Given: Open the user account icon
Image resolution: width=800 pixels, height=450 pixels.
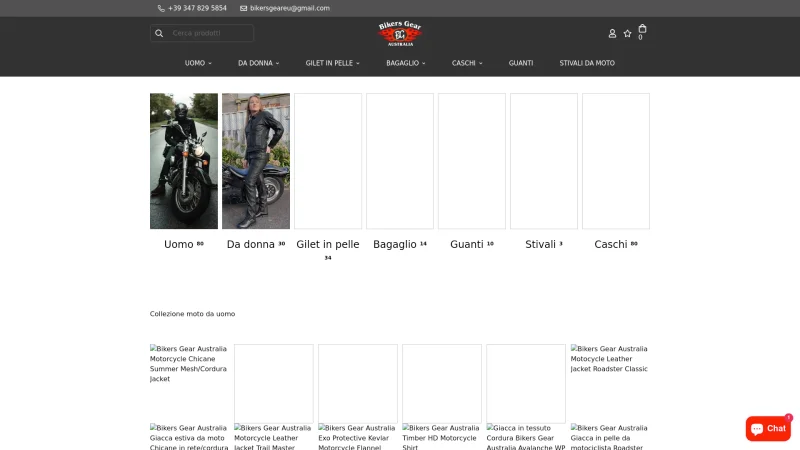Looking at the screenshot, I should pos(612,33).
